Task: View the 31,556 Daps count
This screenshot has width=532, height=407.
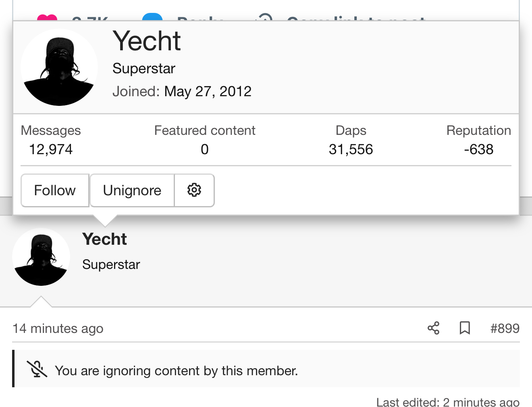Action: [x=351, y=149]
